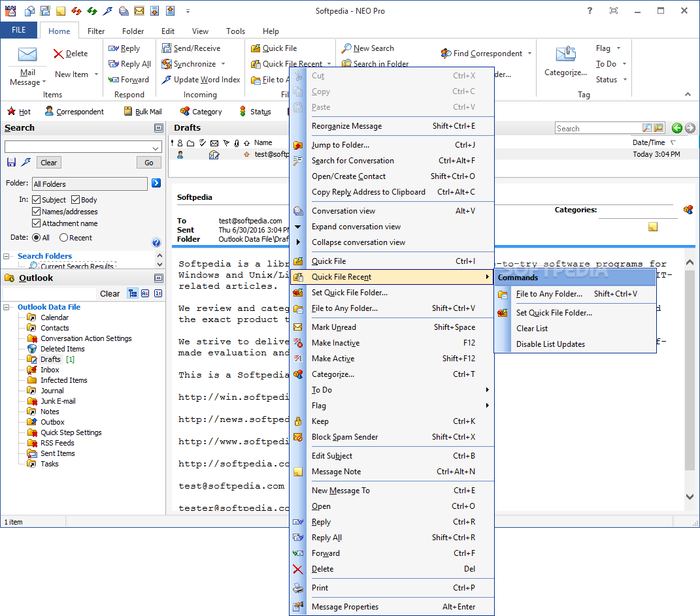
Task: Select the Status view icon
Action: pyautogui.click(x=243, y=111)
